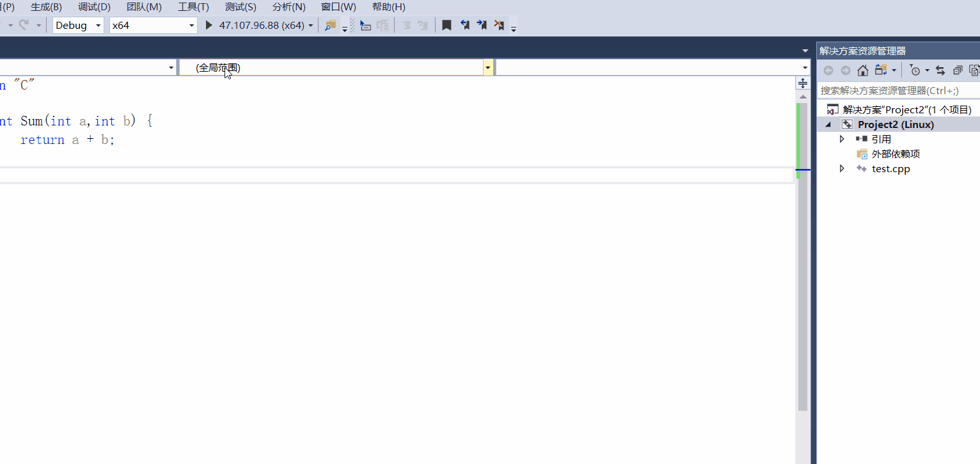Click the return keyword in code
This screenshot has width=980, height=464.
(42, 140)
